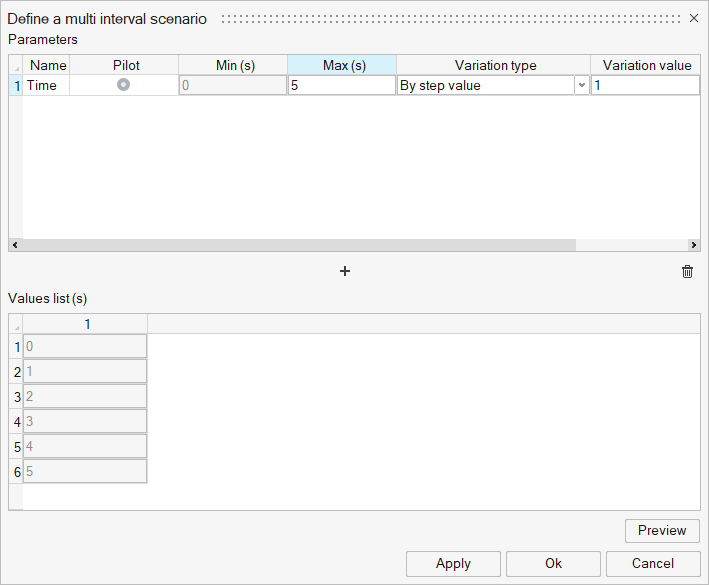The image size is (709, 585).
Task: Open the Variation type dropdown
Action: click(581, 86)
